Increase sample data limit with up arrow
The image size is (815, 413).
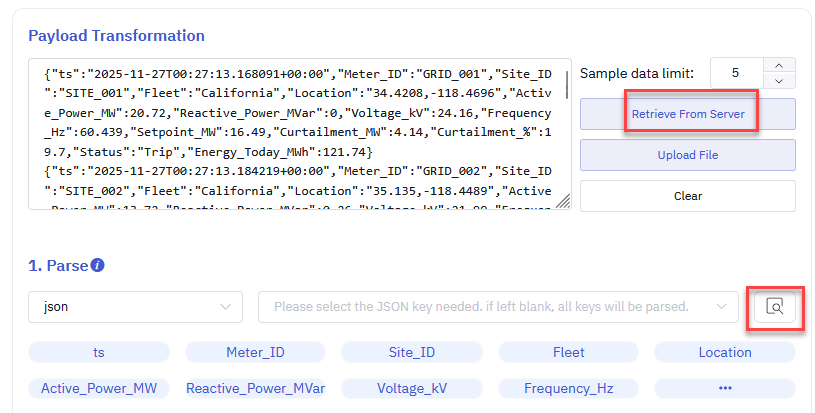click(x=779, y=65)
